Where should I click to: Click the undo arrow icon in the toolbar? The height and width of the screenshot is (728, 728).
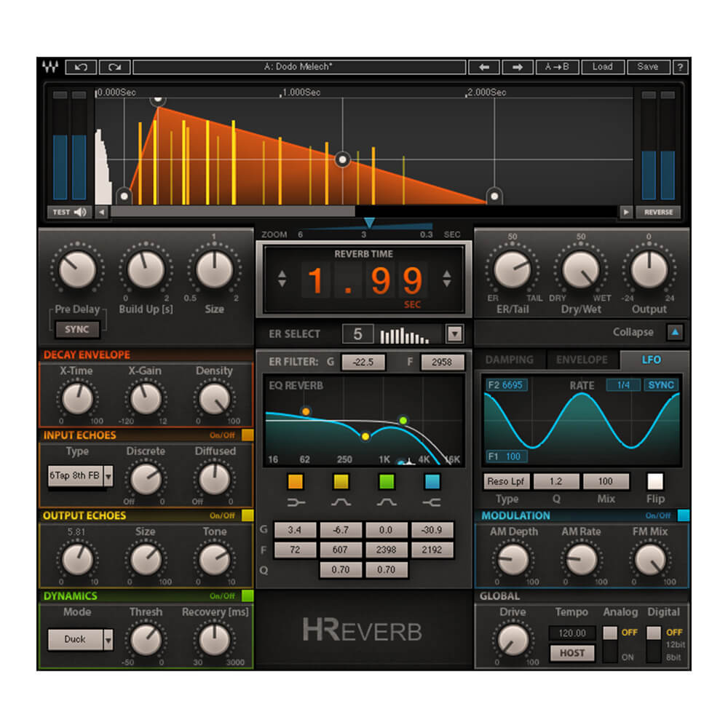click(x=82, y=67)
